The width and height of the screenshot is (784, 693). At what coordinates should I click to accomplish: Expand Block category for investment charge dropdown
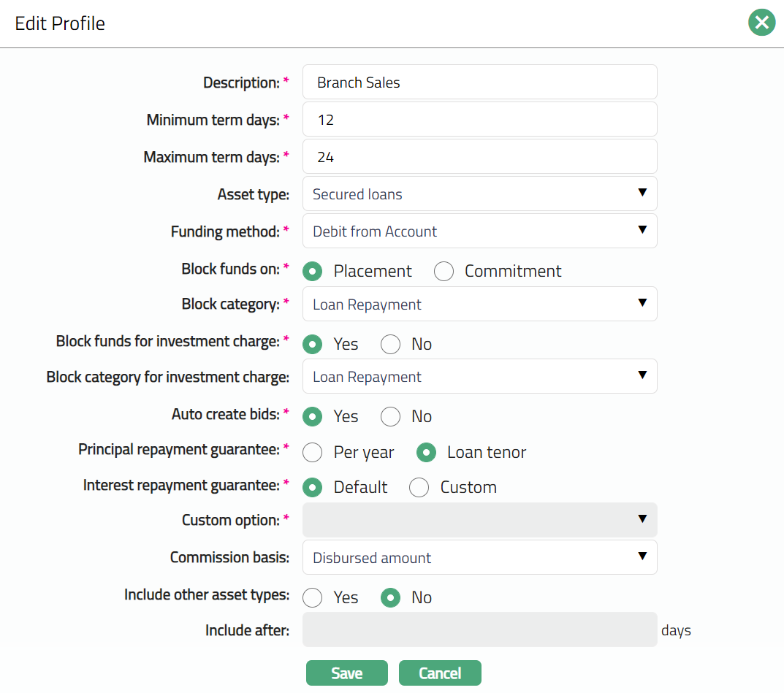[x=479, y=377]
